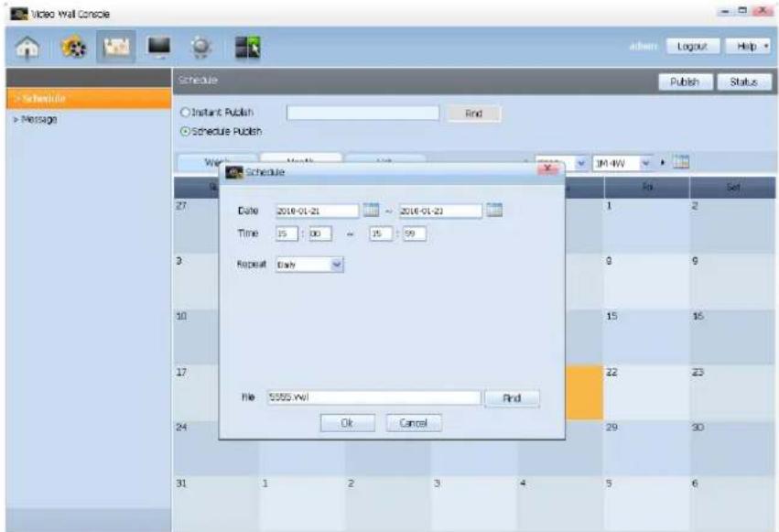The image size is (779, 532).
Task: Select calendar day 16
Action: tap(732, 337)
